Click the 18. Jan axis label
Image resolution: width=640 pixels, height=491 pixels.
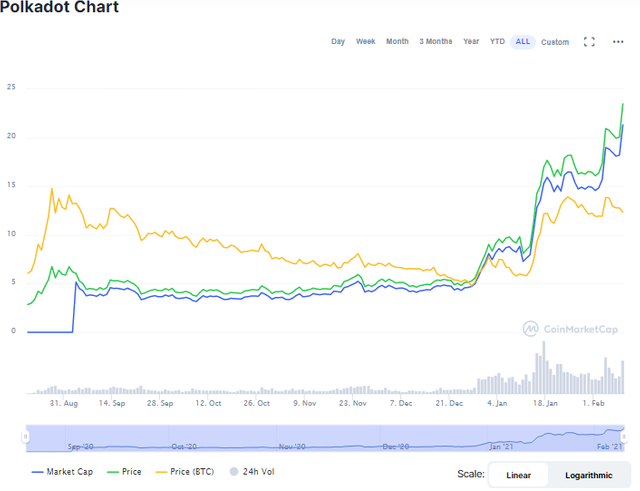545,403
